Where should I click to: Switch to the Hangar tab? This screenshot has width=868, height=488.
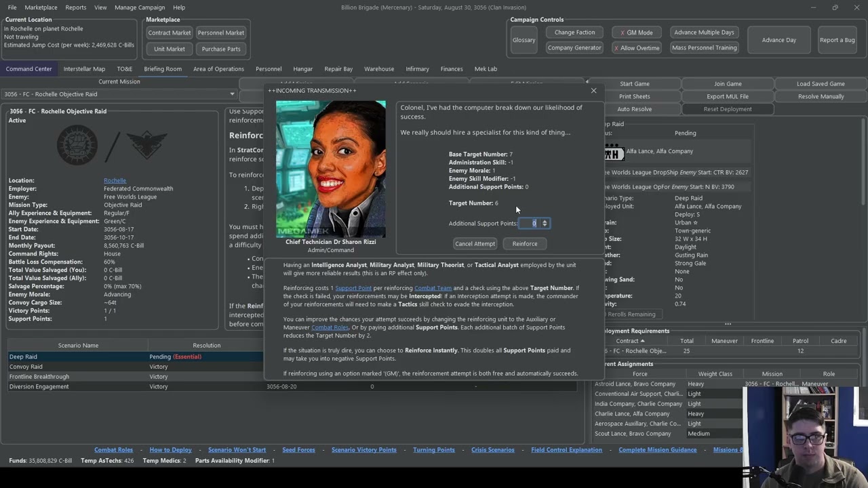click(x=303, y=68)
